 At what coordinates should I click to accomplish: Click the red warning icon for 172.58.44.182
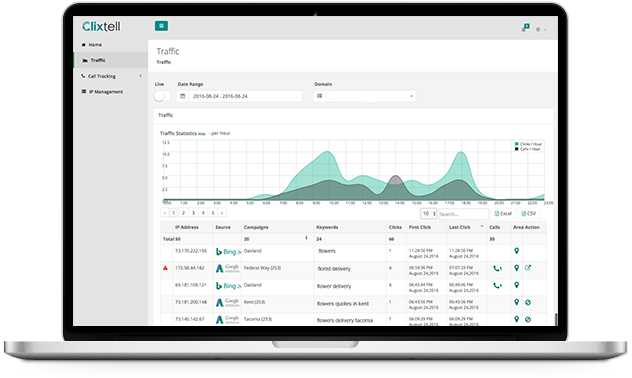click(x=165, y=268)
